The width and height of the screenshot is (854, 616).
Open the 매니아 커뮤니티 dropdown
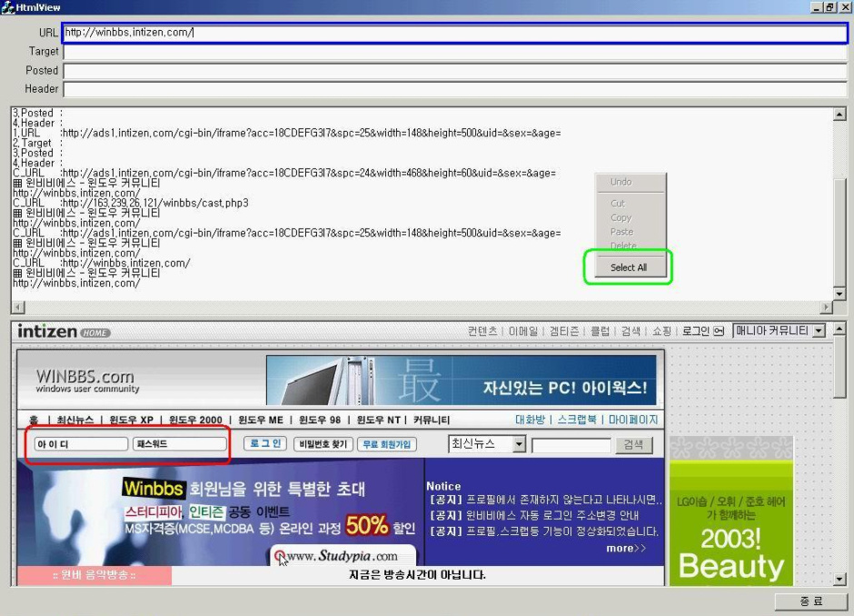[819, 331]
